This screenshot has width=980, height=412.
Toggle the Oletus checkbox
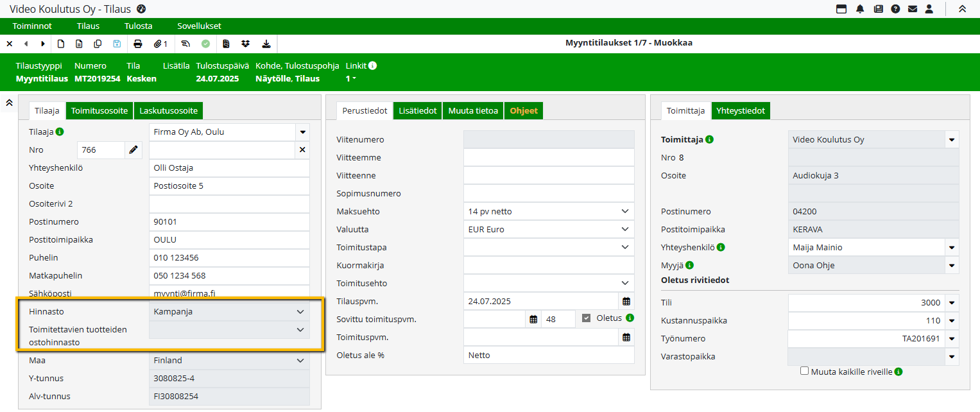pyautogui.click(x=586, y=318)
